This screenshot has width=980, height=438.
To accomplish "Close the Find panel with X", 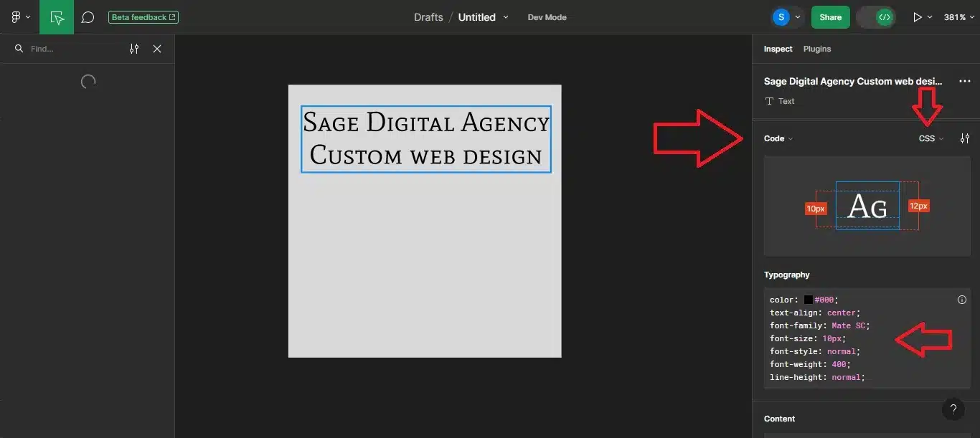I will [157, 49].
